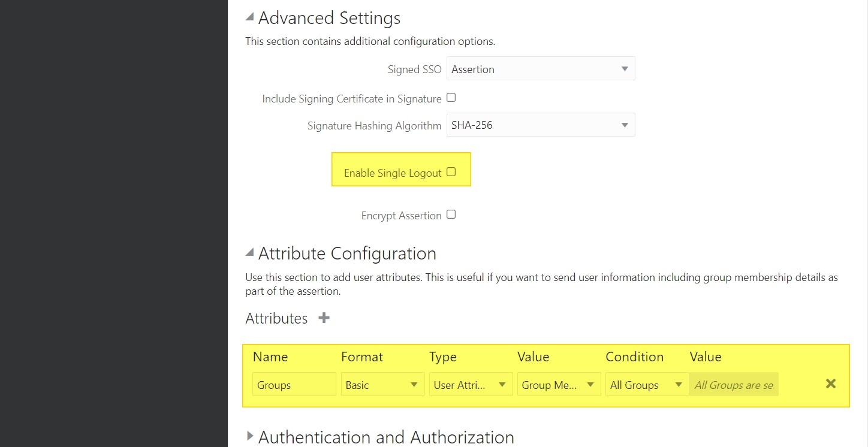Collapse the Attribute Configuration section
Screen dimensions: 868x447
tap(250, 253)
